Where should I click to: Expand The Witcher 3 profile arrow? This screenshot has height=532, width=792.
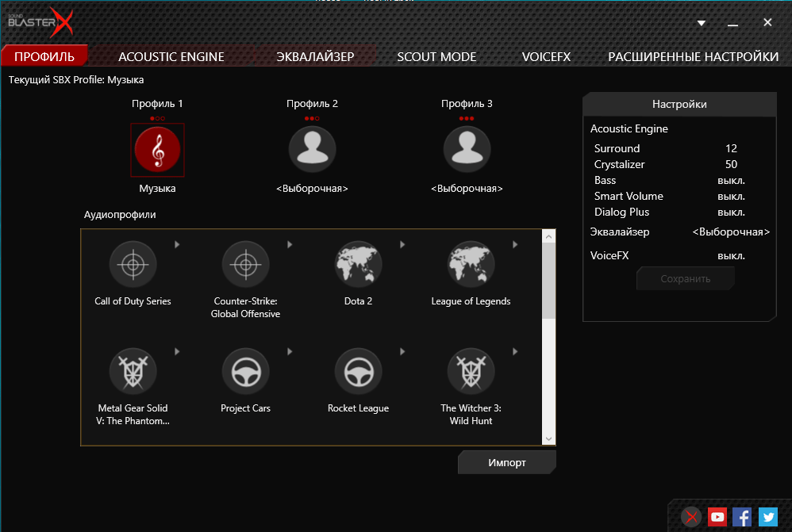coord(515,351)
